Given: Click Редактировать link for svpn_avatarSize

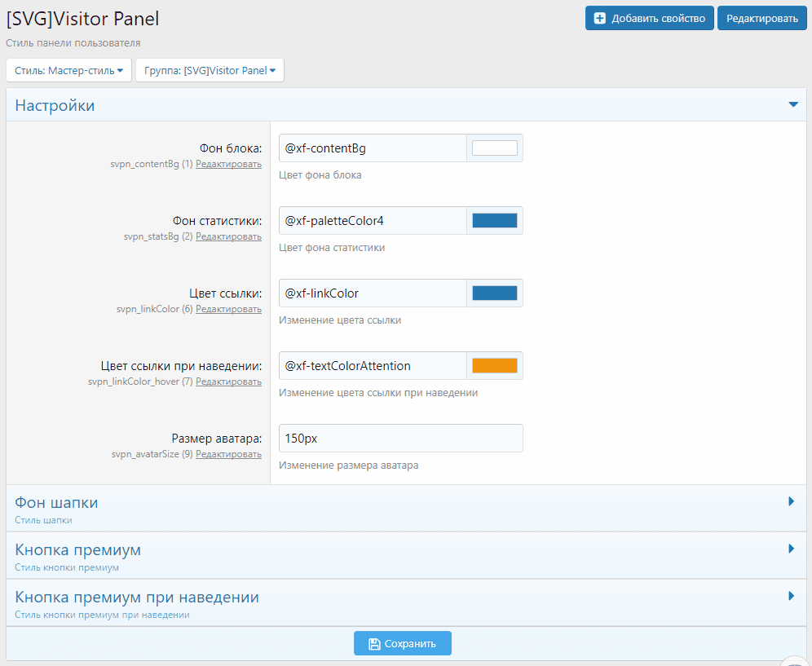Looking at the screenshot, I should [x=228, y=454].
